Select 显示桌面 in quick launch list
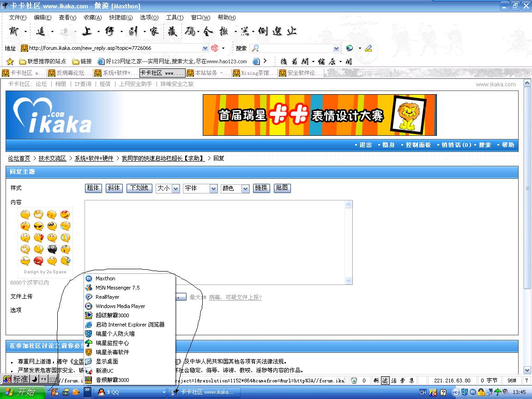This screenshot has width=532, height=399. tap(130, 361)
